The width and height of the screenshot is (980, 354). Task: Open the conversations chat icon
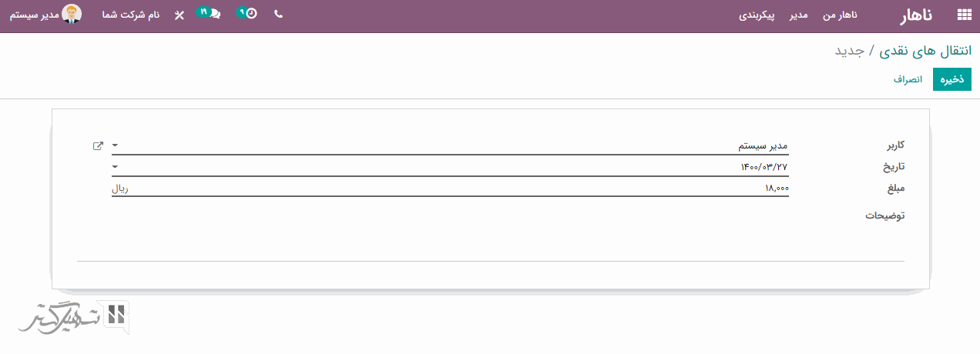(x=215, y=14)
